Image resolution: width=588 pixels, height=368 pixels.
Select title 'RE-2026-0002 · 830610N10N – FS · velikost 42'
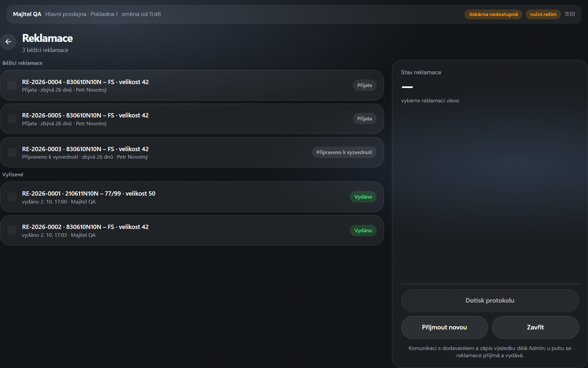(85, 227)
